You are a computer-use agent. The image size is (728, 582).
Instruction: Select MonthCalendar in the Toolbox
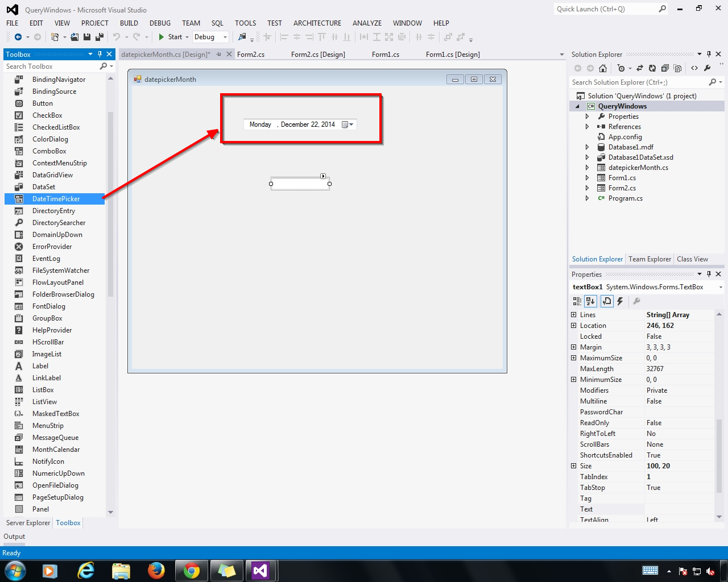55,450
